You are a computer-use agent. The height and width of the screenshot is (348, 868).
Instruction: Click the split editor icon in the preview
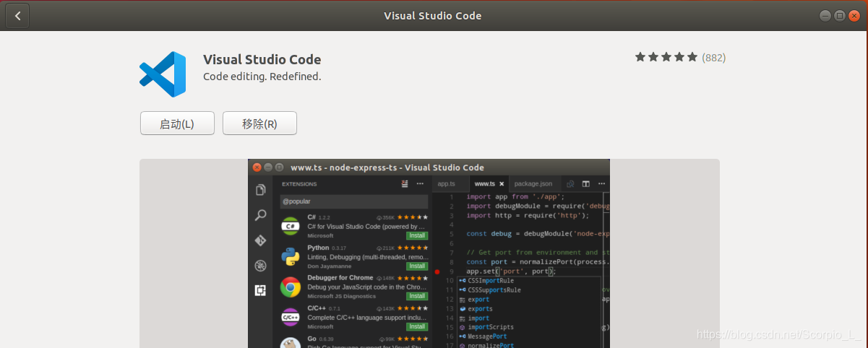point(586,183)
